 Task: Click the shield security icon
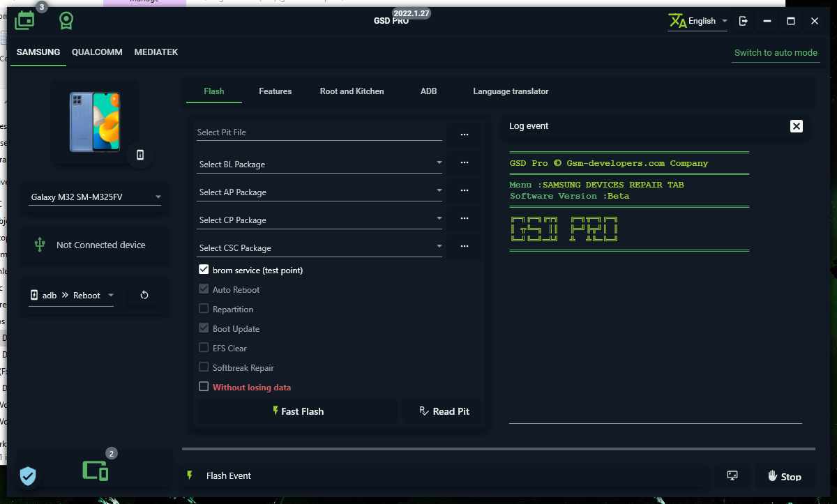pyautogui.click(x=28, y=476)
